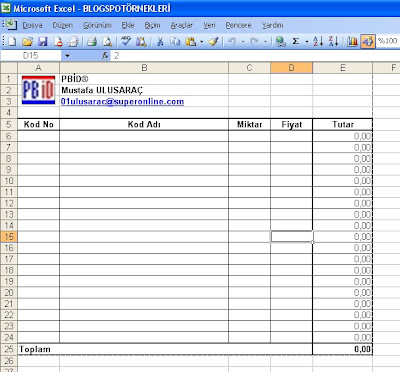Click the Print icon in the toolbar
400x372 pixels.
tap(92, 41)
